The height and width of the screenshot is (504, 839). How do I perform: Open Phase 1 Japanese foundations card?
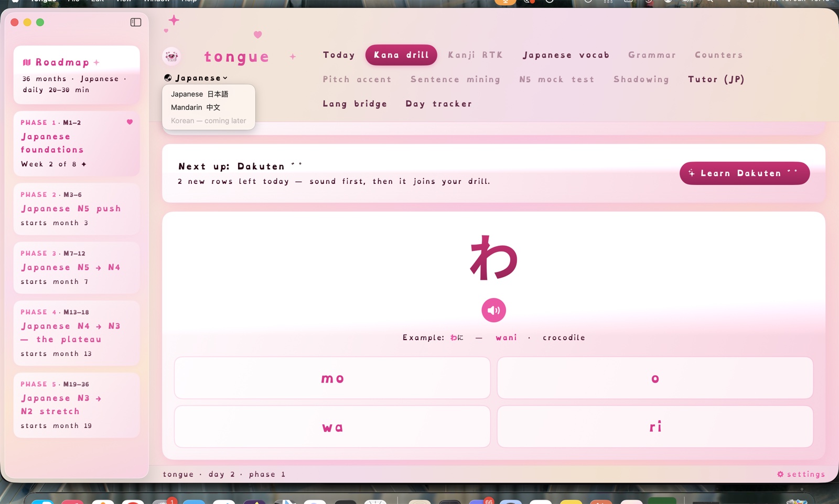pos(77,144)
